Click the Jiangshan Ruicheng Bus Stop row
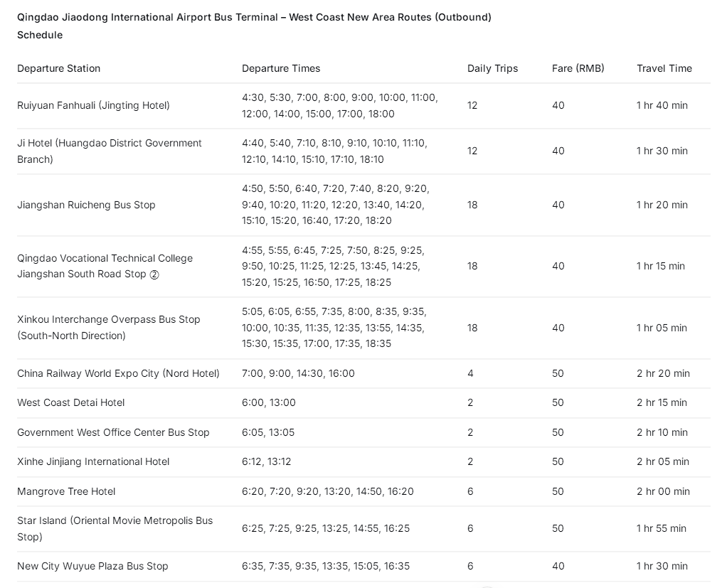 363,205
